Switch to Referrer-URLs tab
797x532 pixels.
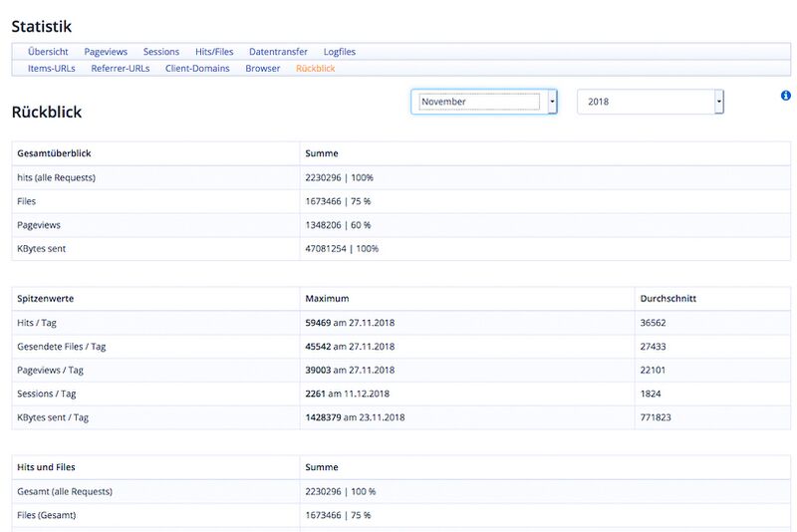pyautogui.click(x=120, y=69)
